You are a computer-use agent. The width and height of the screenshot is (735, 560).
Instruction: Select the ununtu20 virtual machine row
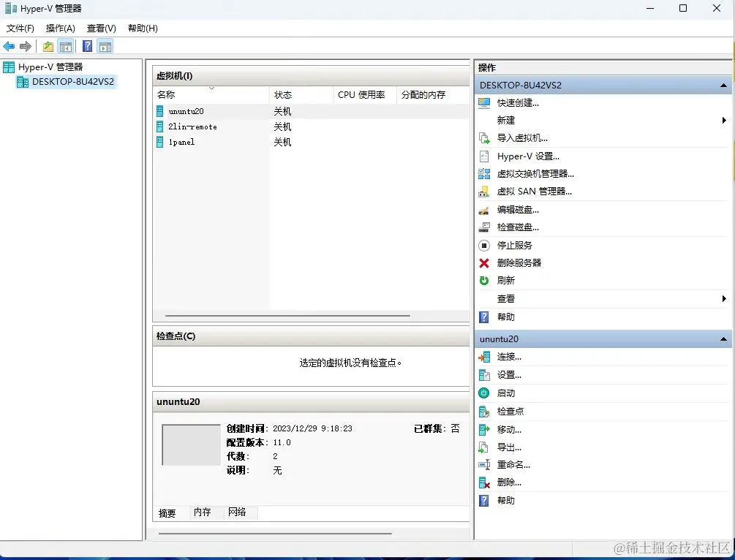[x=312, y=112]
